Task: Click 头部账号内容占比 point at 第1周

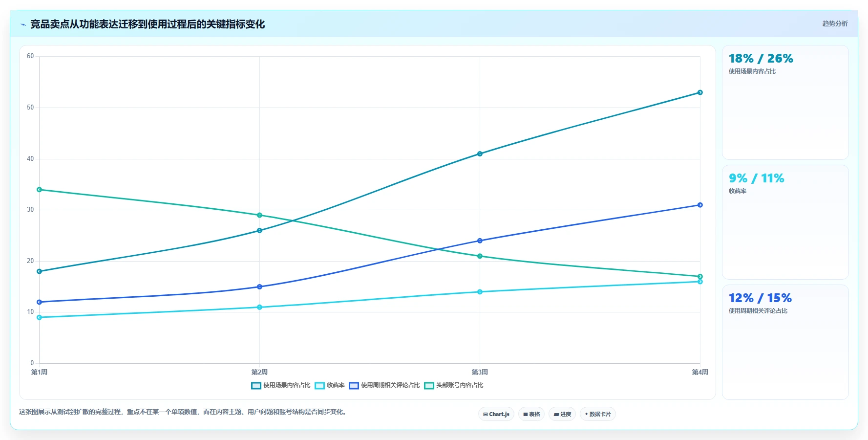Action: point(40,190)
